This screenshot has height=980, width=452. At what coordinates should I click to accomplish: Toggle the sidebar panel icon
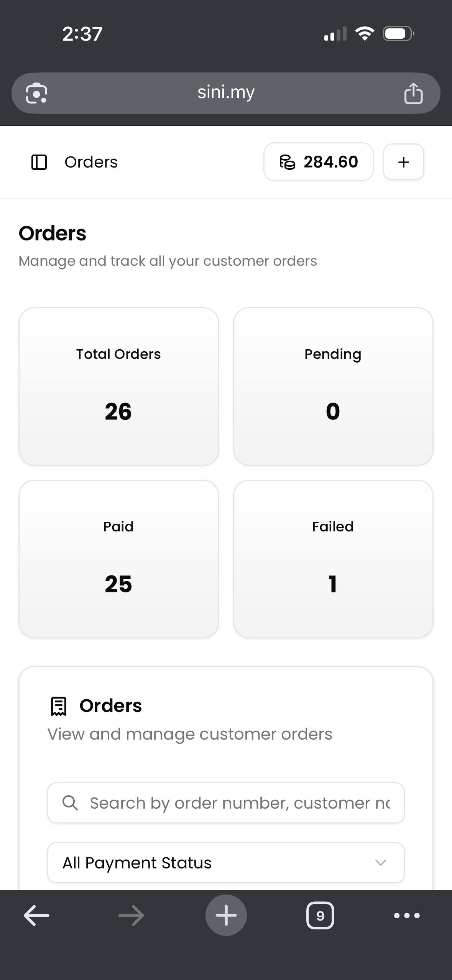pos(39,162)
